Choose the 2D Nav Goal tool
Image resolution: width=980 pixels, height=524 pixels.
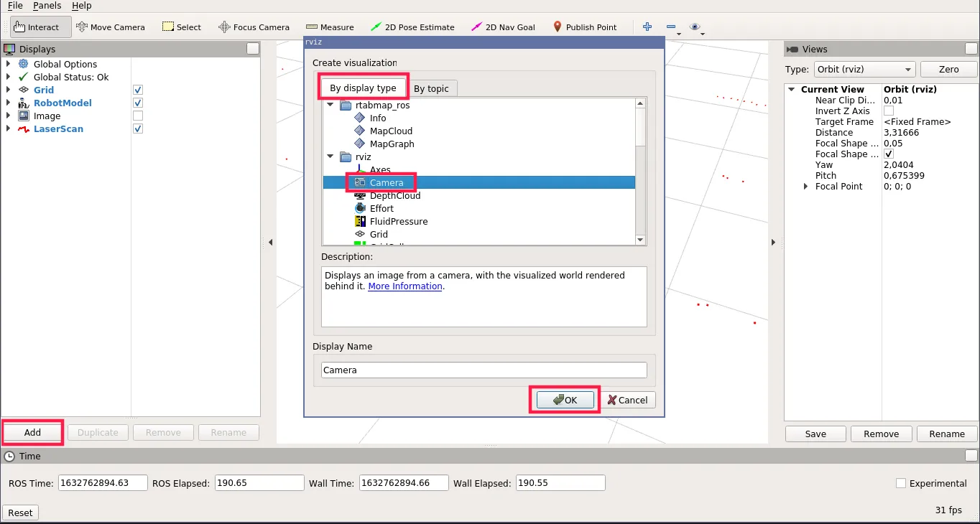tap(503, 27)
